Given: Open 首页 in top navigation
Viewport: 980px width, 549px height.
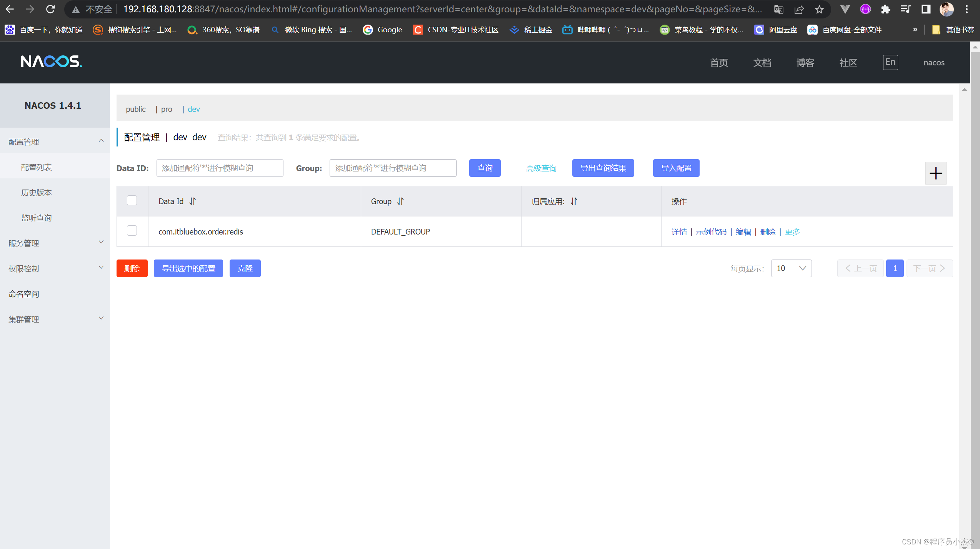Looking at the screenshot, I should 719,63.
